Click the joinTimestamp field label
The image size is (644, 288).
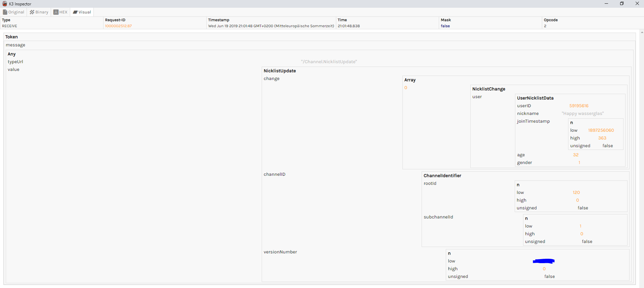coord(533,121)
